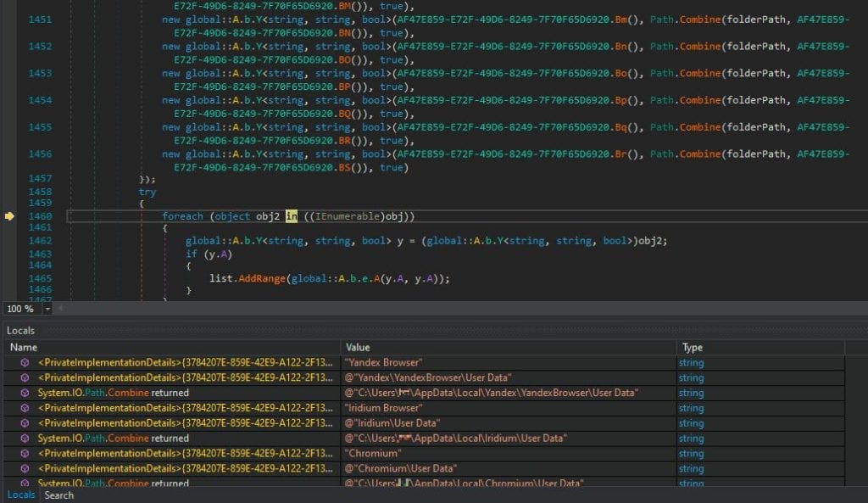868x503 pixels.
Task: Switch to the Locals tab
Action: click(x=21, y=495)
